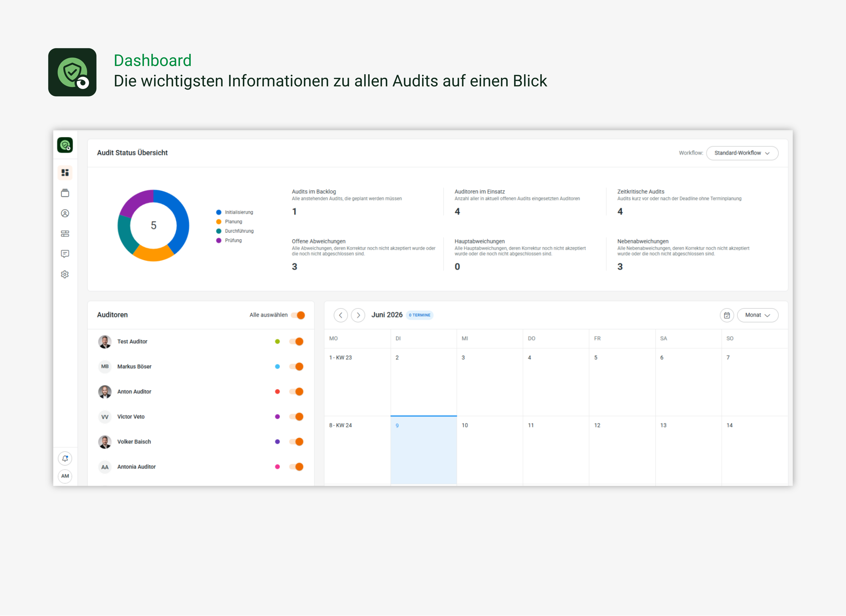Click the name Markus Böser in Auditoren list
Image resolution: width=846 pixels, height=616 pixels.
coord(134,367)
